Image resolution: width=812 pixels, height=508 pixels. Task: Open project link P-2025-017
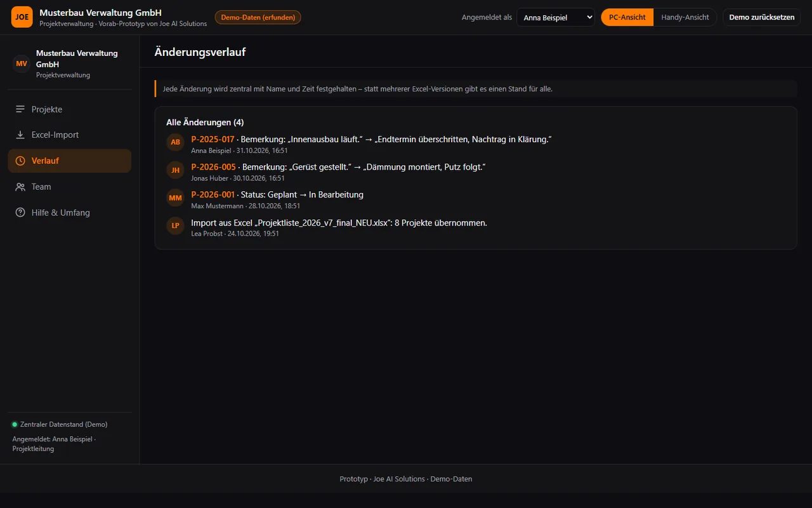[x=213, y=139]
